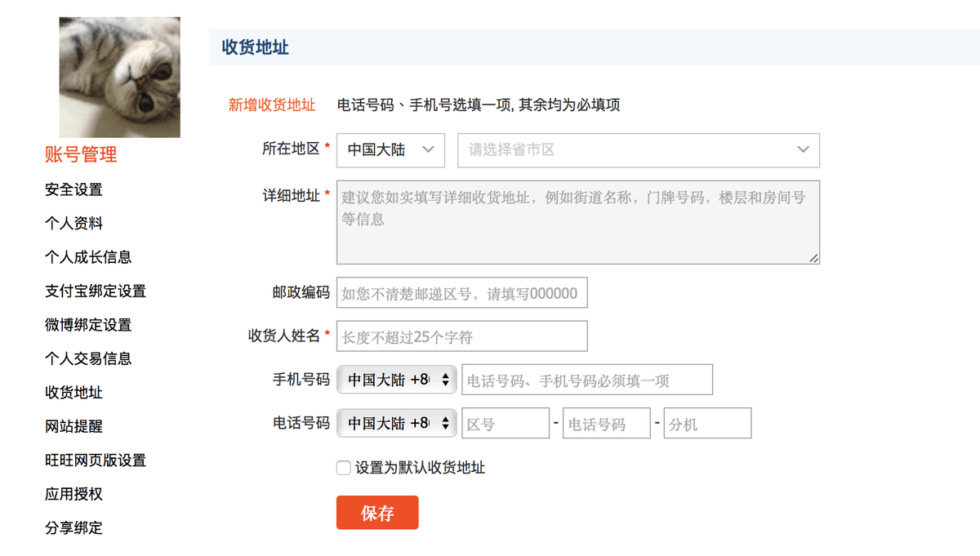Open the 电话号码 country code selector
This screenshot has width=980, height=556.
click(x=396, y=424)
